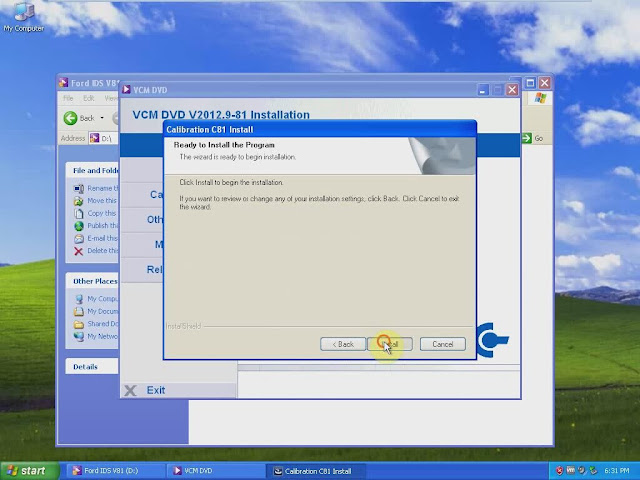
Task: Click My Network Places icon
Action: [x=79, y=336]
